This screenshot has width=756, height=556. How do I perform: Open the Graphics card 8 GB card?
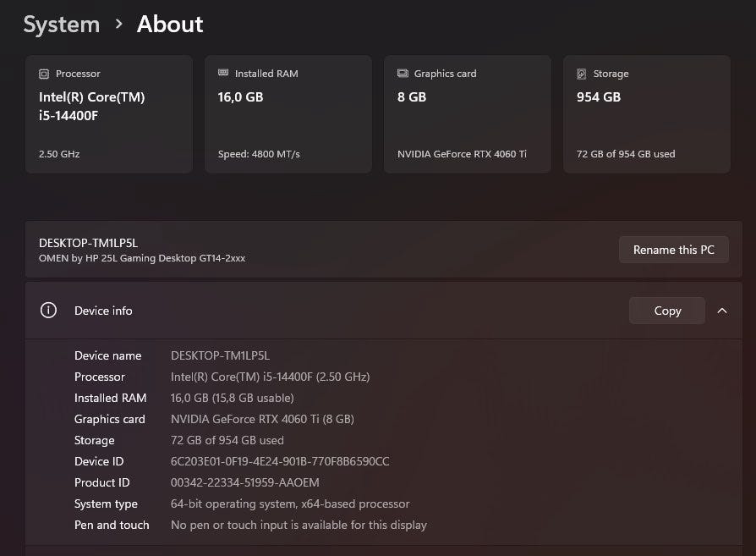[x=468, y=114]
